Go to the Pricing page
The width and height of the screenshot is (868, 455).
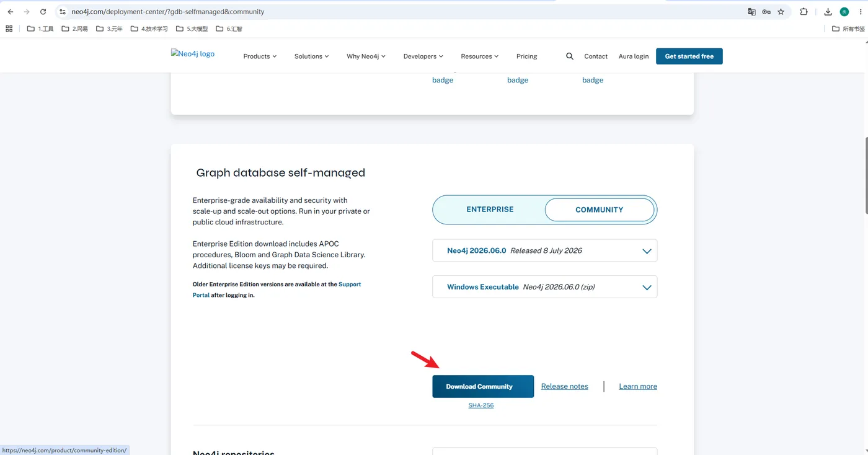point(527,56)
